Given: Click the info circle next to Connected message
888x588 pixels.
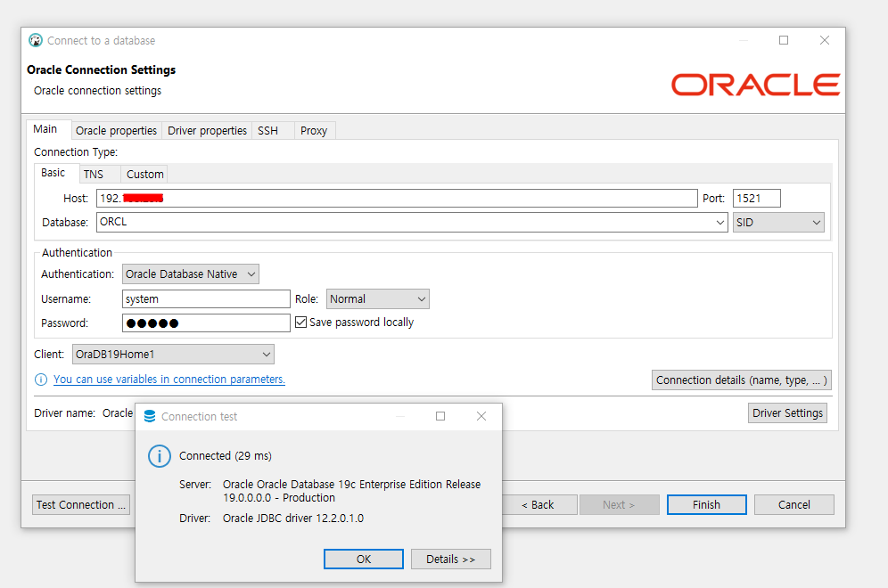Looking at the screenshot, I should (159, 455).
